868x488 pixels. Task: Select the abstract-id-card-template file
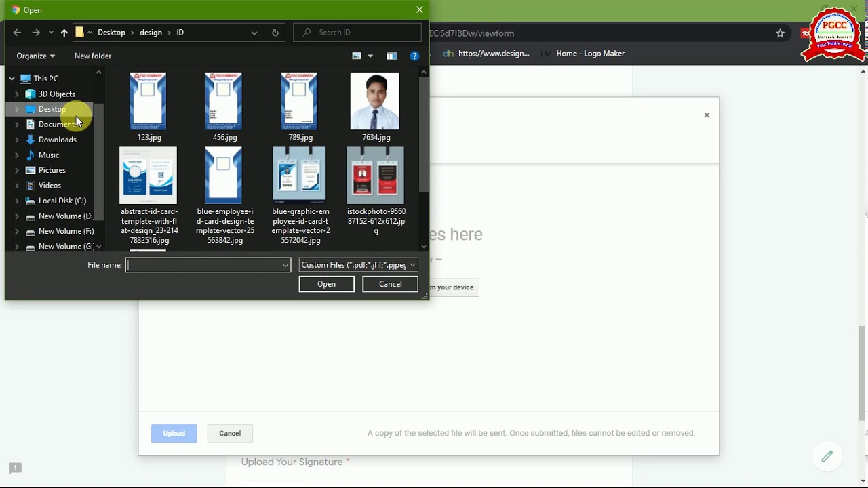point(149,195)
